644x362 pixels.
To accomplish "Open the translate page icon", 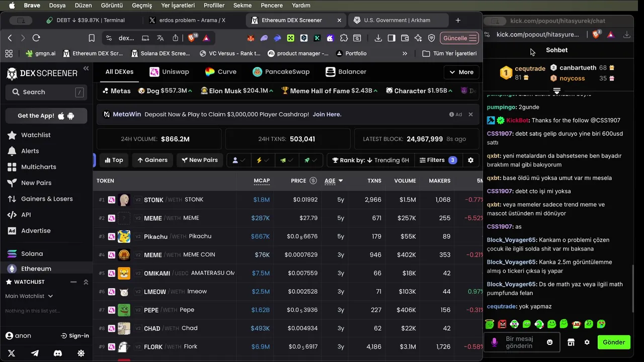I will pyautogui.click(x=160, y=38).
